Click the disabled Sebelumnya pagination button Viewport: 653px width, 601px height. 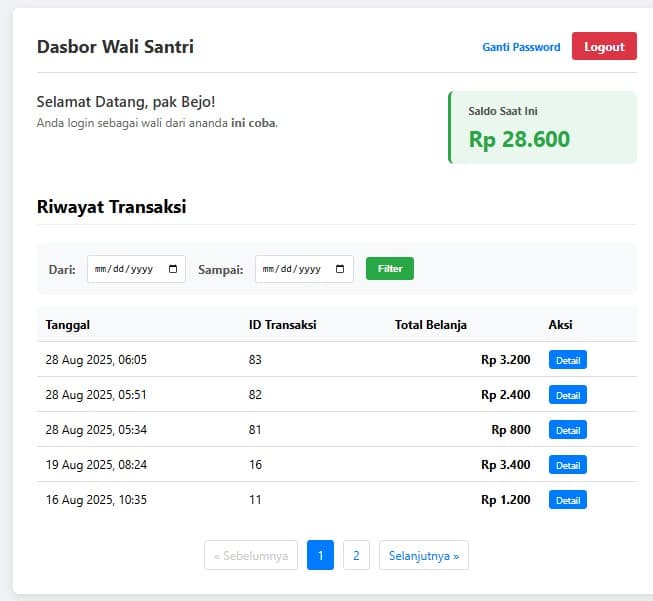251,555
